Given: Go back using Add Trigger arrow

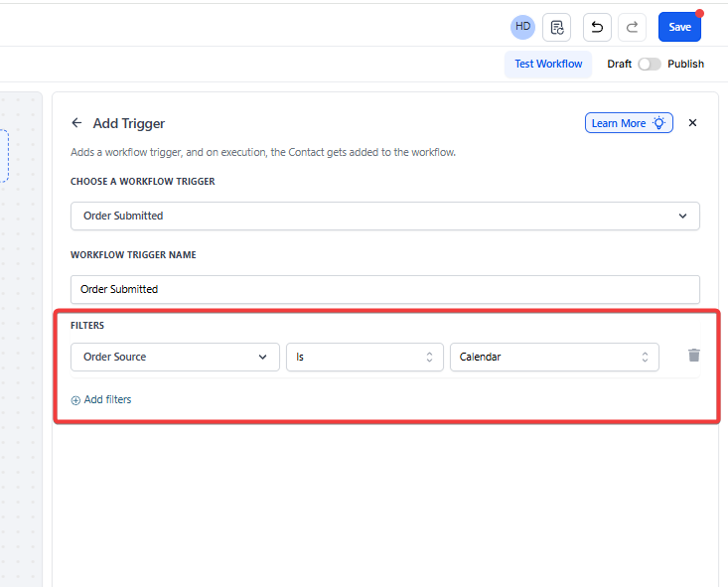Looking at the screenshot, I should tap(76, 123).
